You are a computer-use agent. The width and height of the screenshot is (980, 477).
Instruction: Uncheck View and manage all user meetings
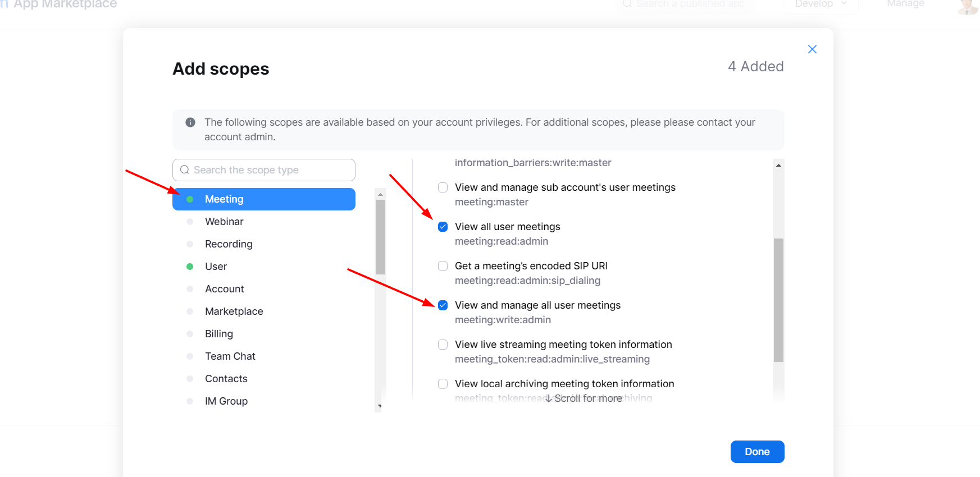tap(443, 305)
